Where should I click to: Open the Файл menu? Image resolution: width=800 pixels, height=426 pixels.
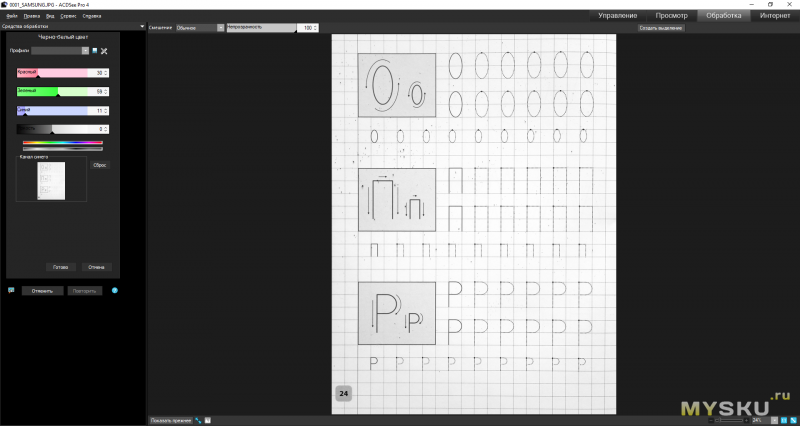12,17
